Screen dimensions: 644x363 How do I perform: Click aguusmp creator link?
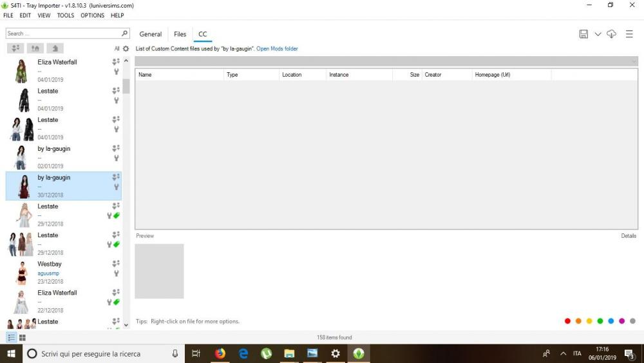pyautogui.click(x=48, y=273)
